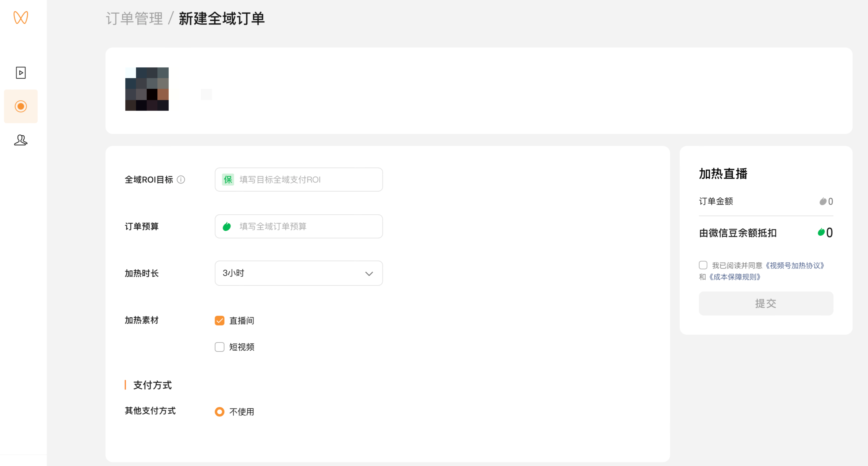Image resolution: width=868 pixels, height=466 pixels.
Task: Check the 短视频 checkbox
Action: point(219,347)
